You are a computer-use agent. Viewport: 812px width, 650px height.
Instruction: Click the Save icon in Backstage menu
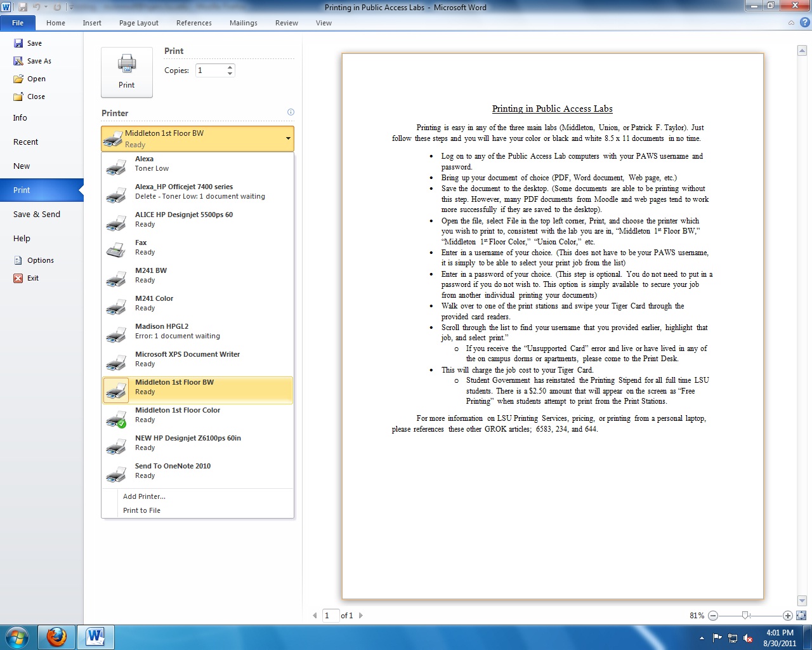18,43
